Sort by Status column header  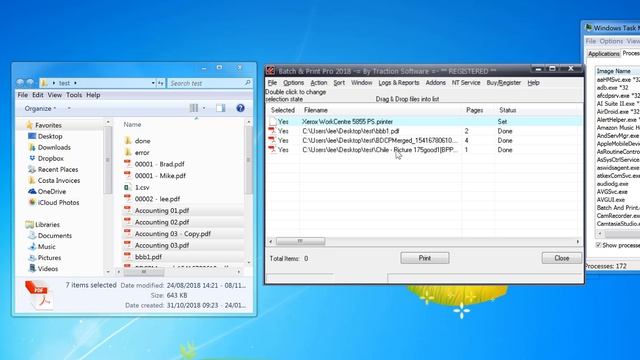[x=507, y=110]
